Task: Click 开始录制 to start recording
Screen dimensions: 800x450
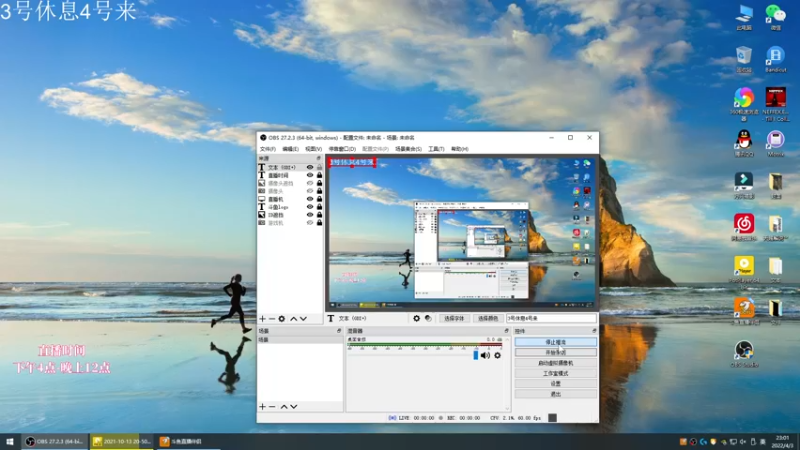Action: pos(556,353)
